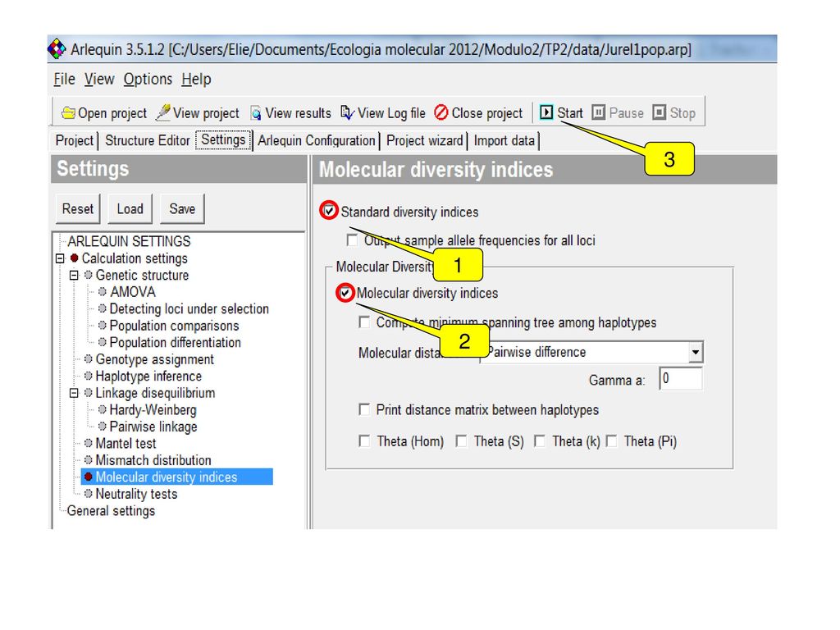
Task: Click the red bullet of Molecular diversity indices node
Action: 89,477
